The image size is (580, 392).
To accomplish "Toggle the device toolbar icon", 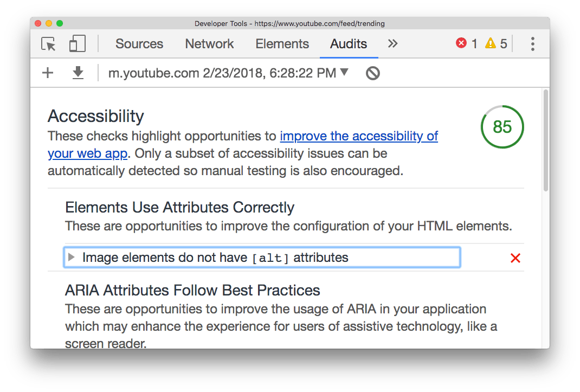I will (78, 44).
